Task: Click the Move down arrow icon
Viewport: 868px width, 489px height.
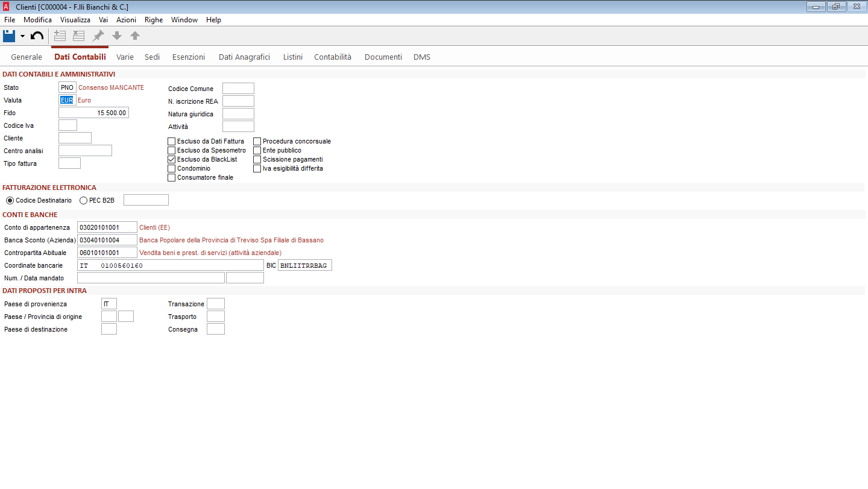Action: tap(117, 36)
